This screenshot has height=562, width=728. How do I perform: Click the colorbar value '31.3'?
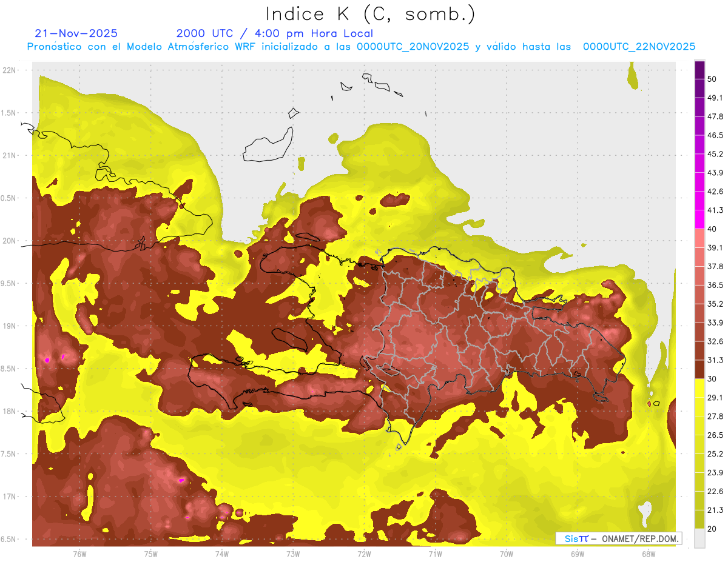point(715,360)
